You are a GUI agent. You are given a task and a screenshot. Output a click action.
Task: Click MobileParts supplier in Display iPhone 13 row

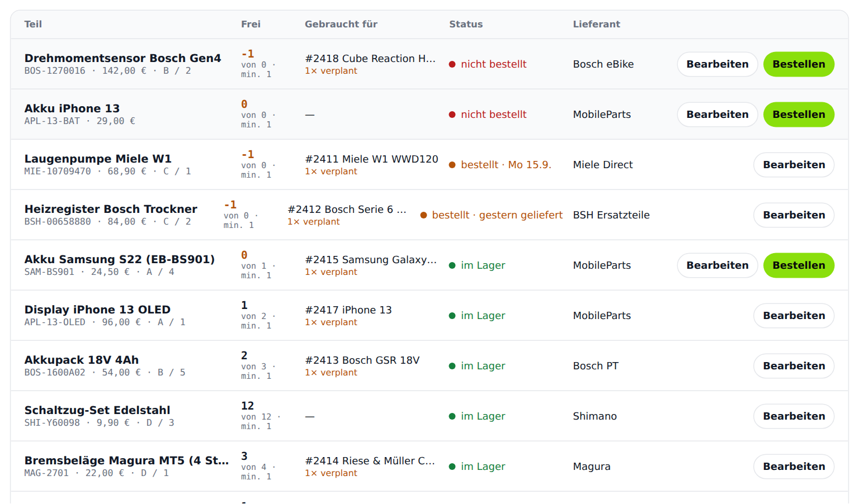pyautogui.click(x=602, y=316)
